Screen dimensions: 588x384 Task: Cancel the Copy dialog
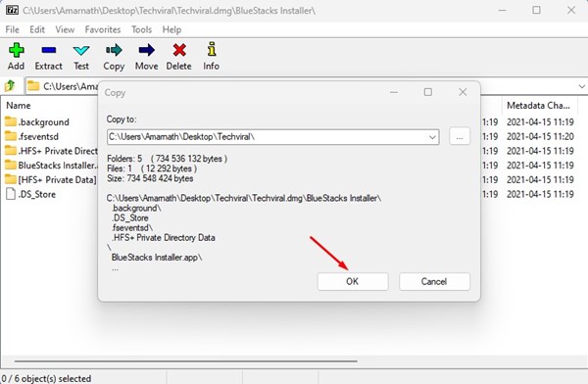[x=434, y=281]
